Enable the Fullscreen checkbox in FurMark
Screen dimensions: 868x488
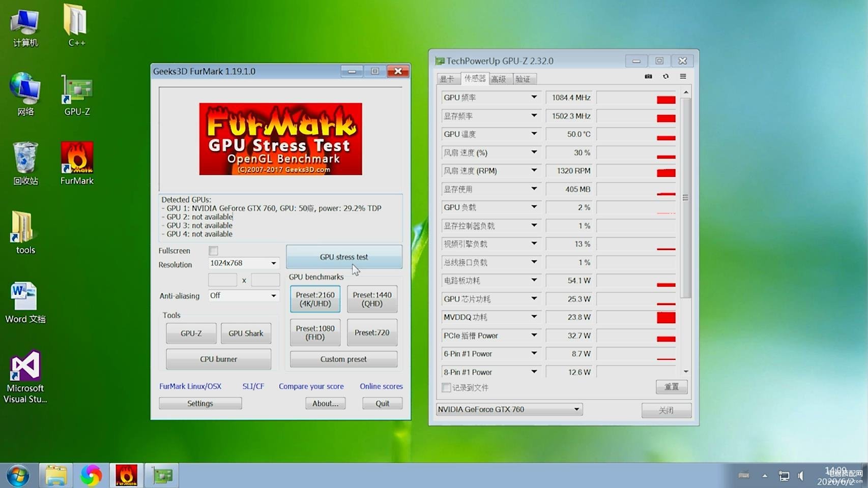point(213,251)
